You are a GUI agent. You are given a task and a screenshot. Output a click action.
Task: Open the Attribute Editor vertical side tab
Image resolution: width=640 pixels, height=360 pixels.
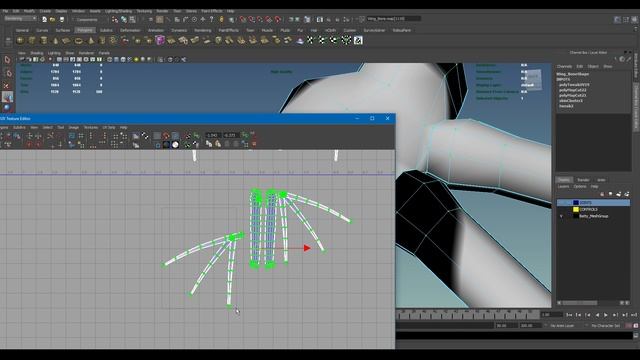click(636, 66)
